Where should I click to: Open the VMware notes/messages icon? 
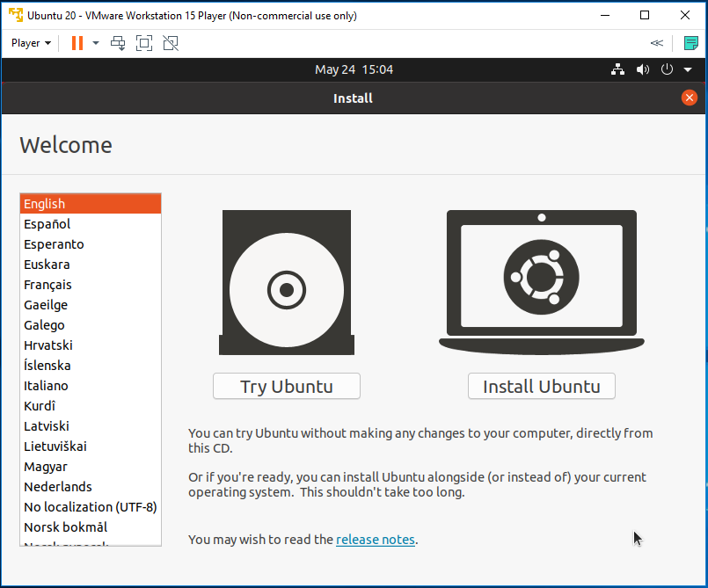point(690,43)
